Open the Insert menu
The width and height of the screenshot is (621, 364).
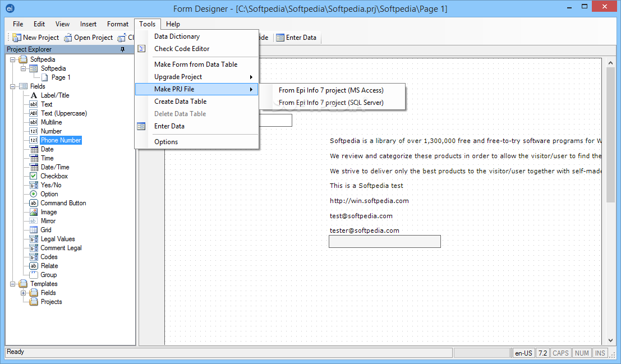pos(88,24)
